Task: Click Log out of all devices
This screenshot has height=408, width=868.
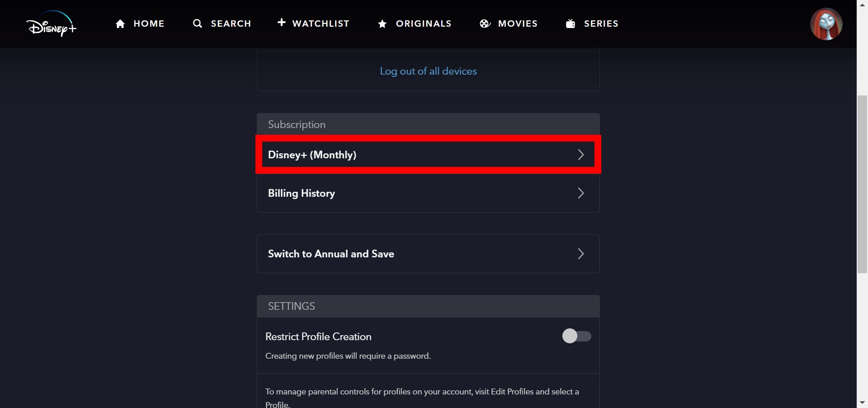Action: coord(428,71)
